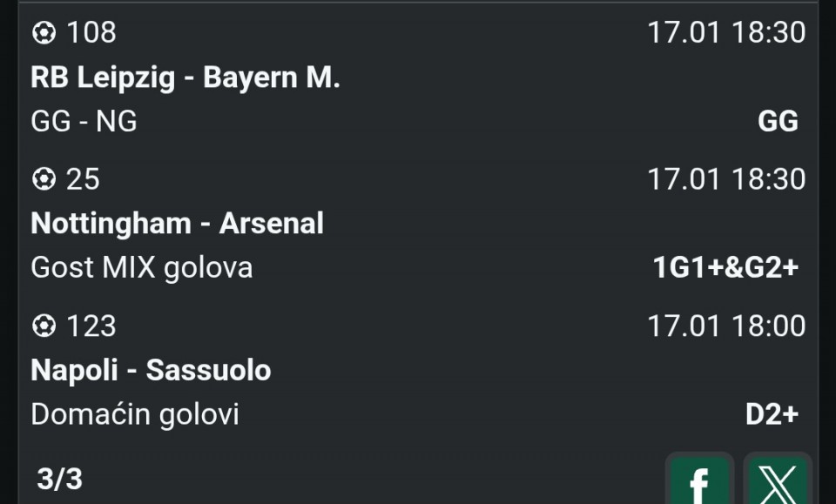
Task: Click the Domaćin golovi bet type
Action: point(134,414)
